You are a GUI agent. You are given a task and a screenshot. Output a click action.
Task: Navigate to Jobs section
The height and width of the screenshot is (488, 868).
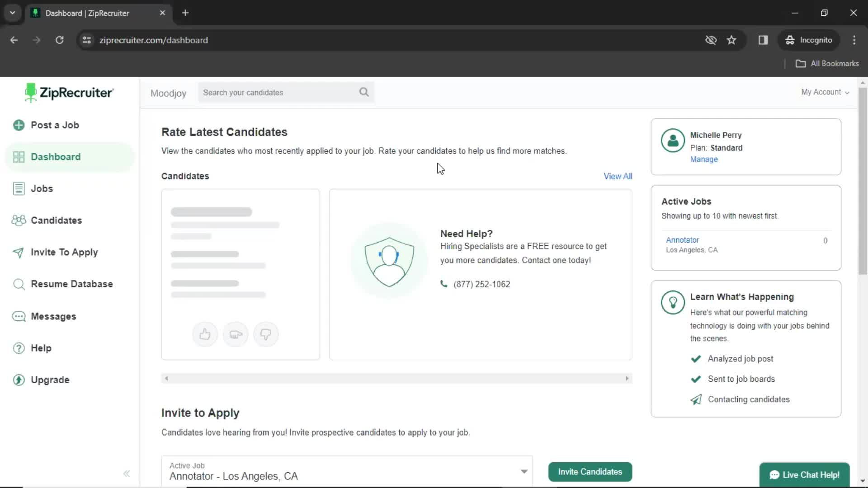point(42,189)
